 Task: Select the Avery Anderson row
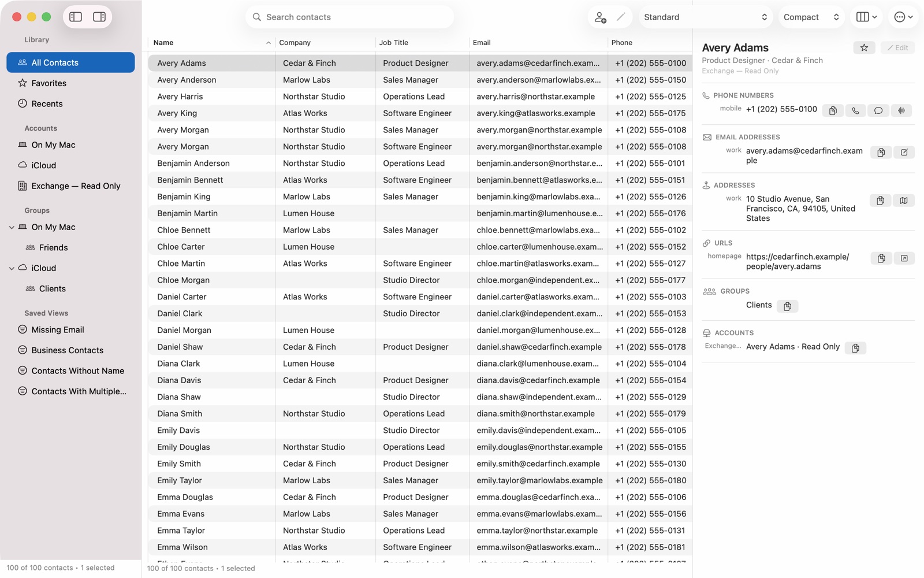click(x=420, y=80)
